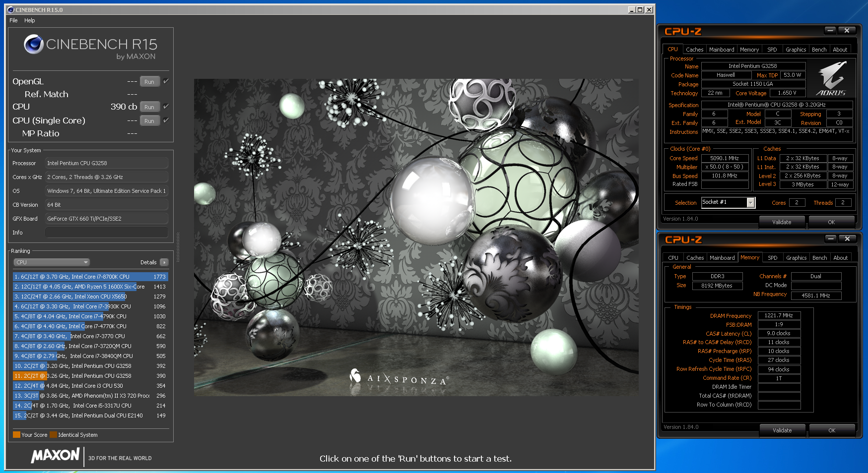Close the lower CPU-Z window
The height and width of the screenshot is (473, 868).
point(847,239)
